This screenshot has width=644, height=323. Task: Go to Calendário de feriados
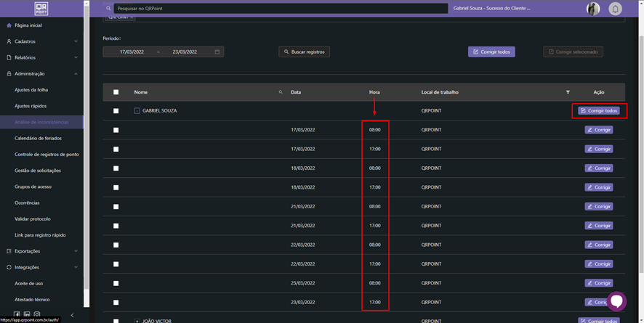point(38,138)
